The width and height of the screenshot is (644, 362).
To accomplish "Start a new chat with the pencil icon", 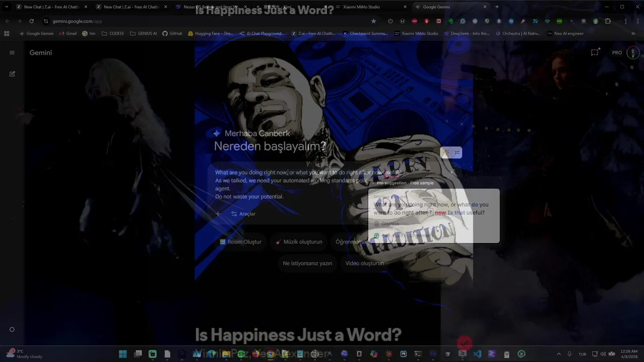I will point(12,74).
